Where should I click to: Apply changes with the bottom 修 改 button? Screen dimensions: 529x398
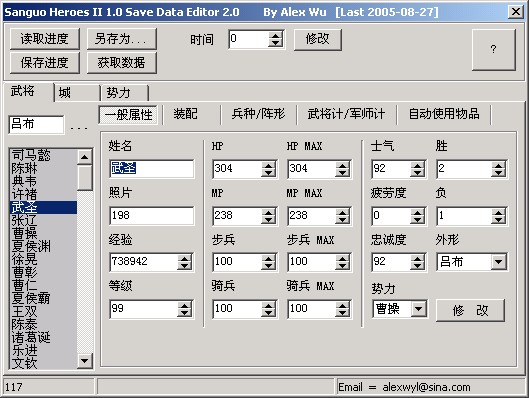(470, 310)
